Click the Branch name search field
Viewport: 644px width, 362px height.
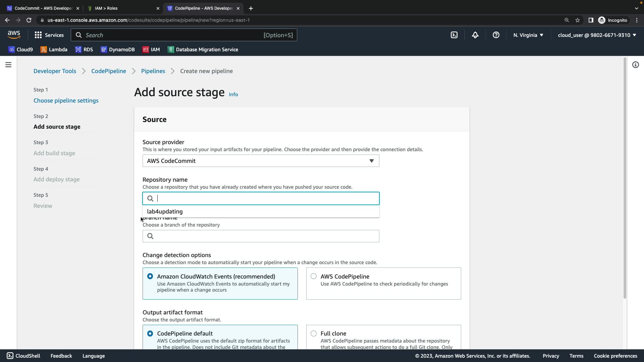click(x=265, y=236)
